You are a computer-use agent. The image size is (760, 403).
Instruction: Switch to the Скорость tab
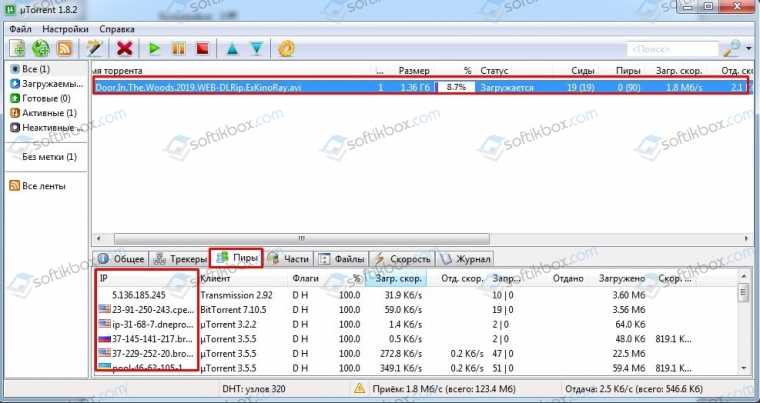coord(403,259)
